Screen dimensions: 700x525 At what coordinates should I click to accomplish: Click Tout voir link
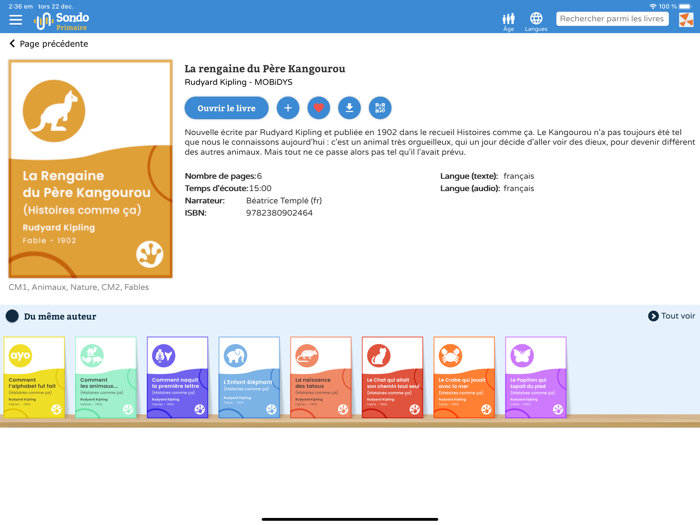tap(678, 316)
